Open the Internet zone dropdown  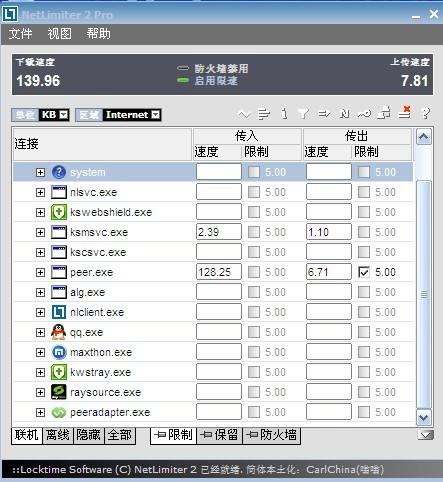[132, 115]
